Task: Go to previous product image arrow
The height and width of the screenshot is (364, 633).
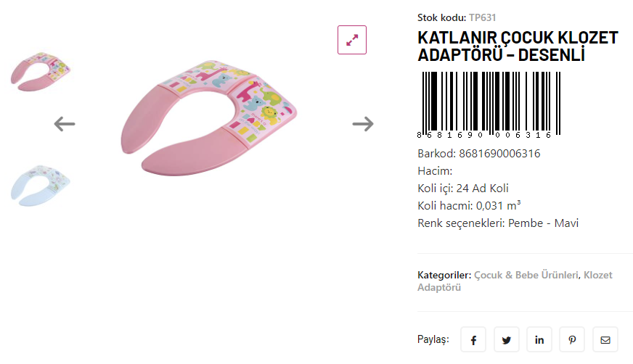Action: 65,124
